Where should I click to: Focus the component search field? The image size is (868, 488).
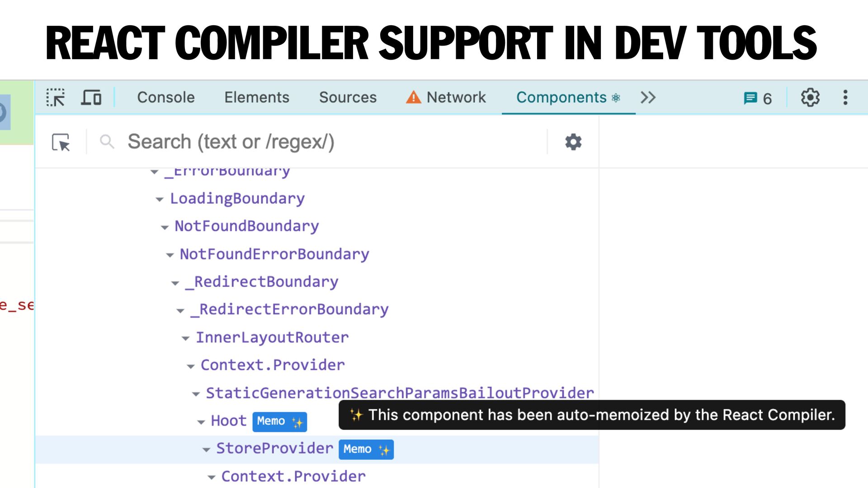pos(335,142)
